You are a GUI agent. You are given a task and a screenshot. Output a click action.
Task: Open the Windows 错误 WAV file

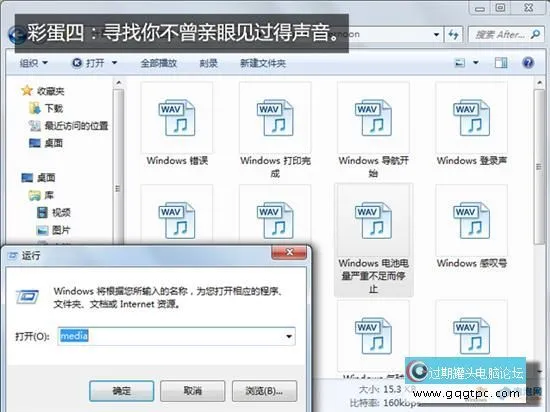pyautogui.click(x=177, y=124)
